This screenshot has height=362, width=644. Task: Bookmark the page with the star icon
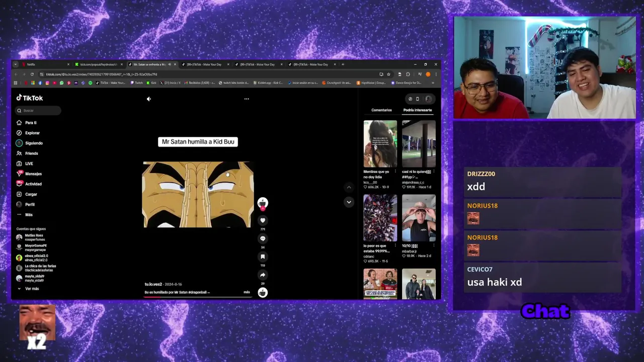click(388, 74)
